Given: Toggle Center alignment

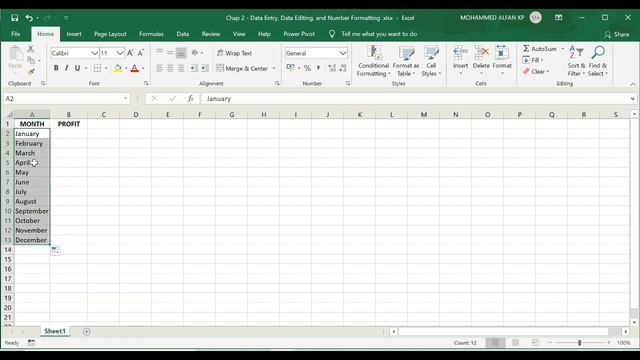Looking at the screenshot, I should 170,68.
